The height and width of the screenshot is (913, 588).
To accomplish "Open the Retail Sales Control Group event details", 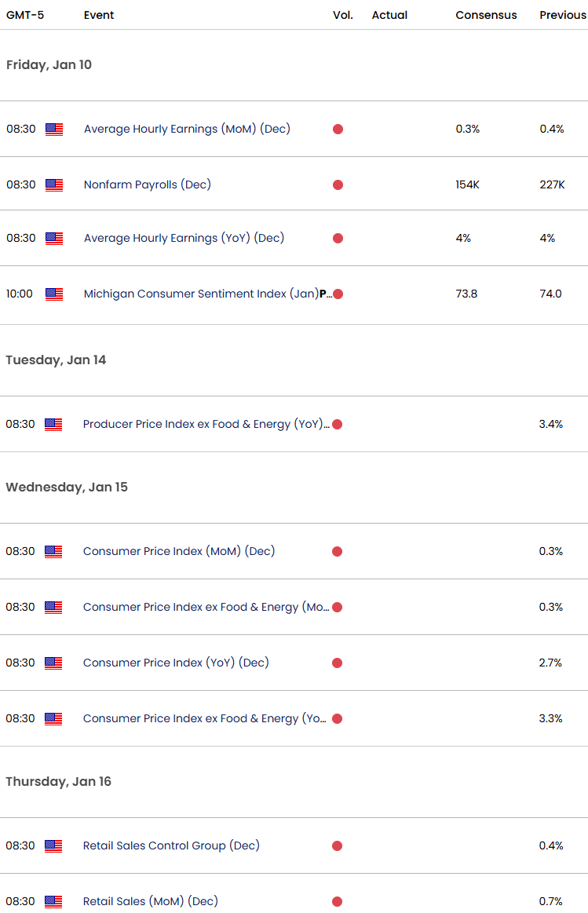I will (x=170, y=845).
